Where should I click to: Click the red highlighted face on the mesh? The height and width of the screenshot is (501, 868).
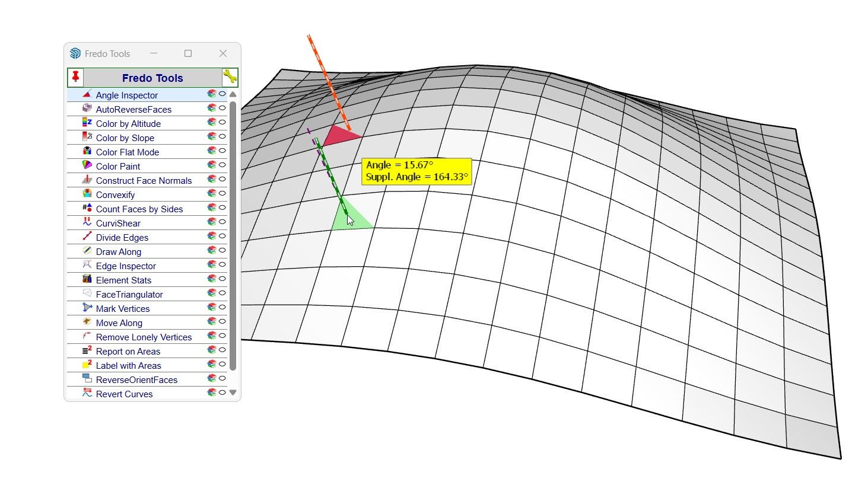(x=339, y=136)
